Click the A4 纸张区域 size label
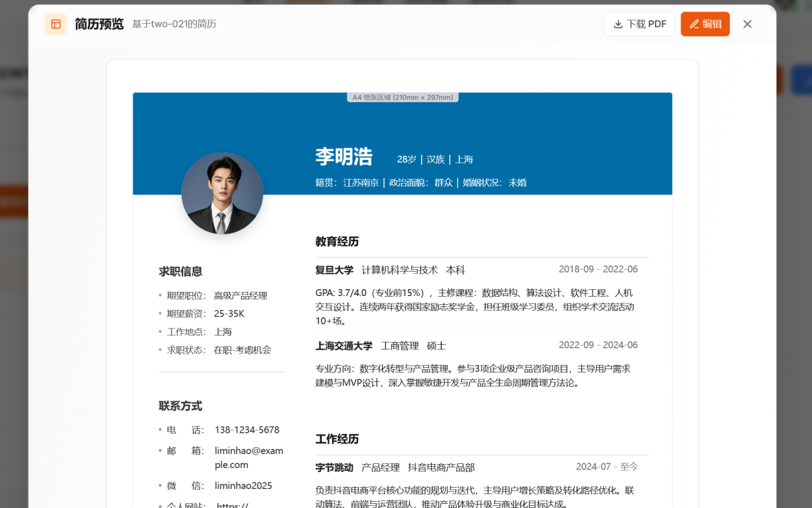This screenshot has width=812, height=508. (403, 98)
